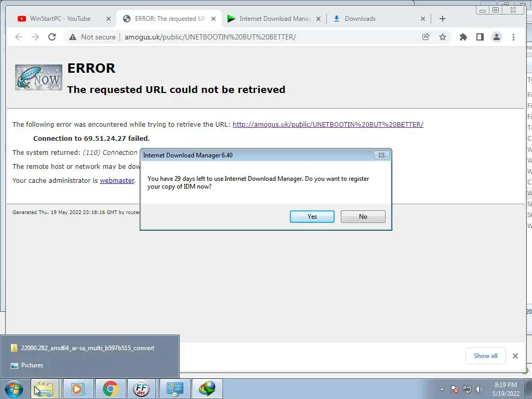Dismiss the downloads bar with X
The height and width of the screenshot is (399, 532).
515,355
